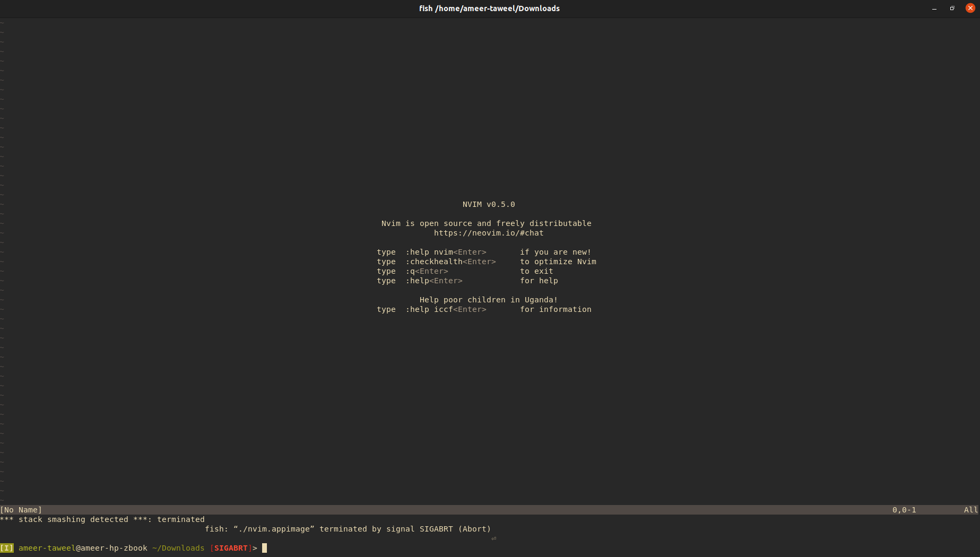
Task: Click the 'All' indicator in the statusline
Action: pyautogui.click(x=970, y=510)
